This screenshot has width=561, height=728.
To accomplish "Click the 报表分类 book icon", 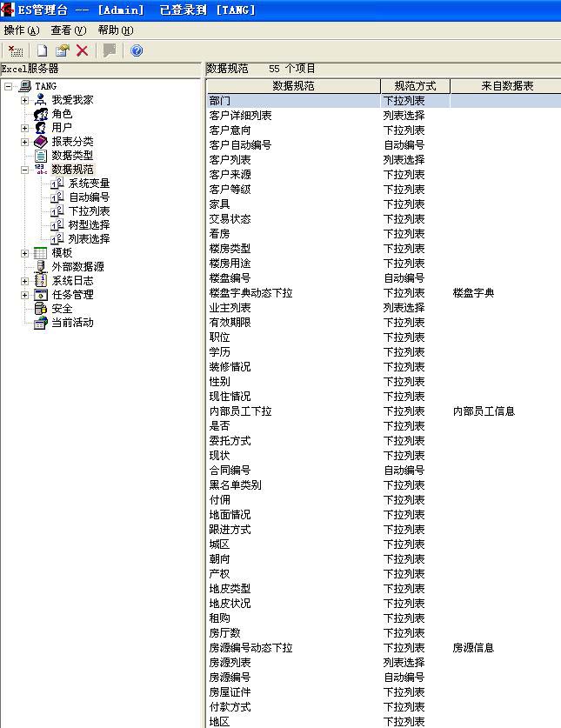I will pos(41,142).
